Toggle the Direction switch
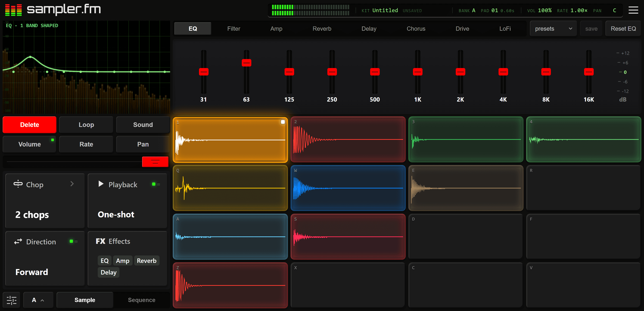This screenshot has height=311, width=644. 73,241
